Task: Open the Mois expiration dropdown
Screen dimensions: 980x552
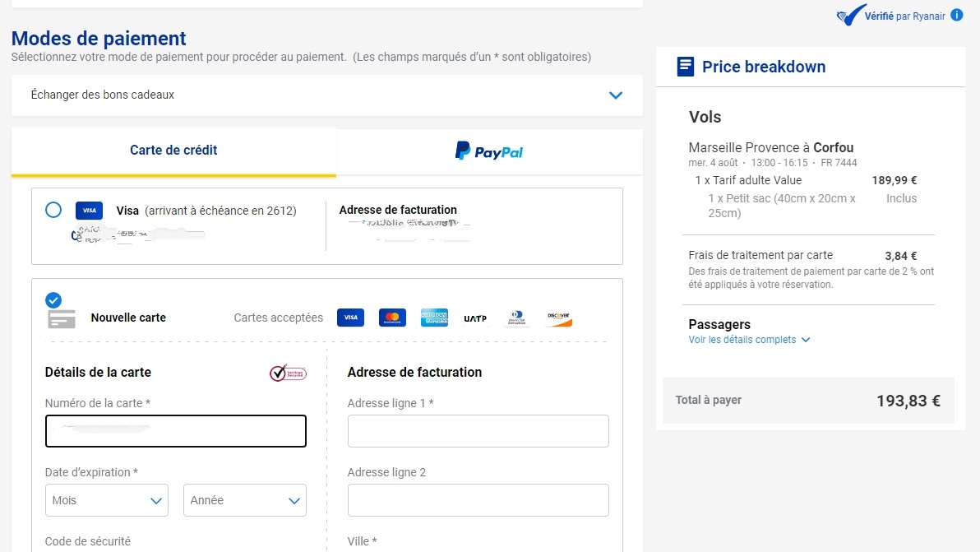Action: tap(106, 500)
